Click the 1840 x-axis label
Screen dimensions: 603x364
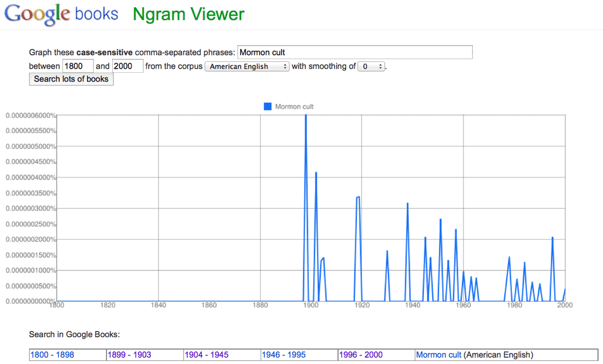[158, 305]
